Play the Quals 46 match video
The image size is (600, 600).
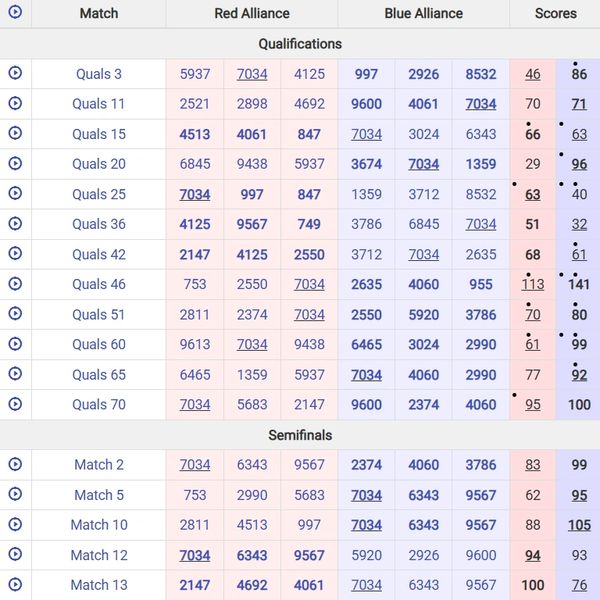pos(15,284)
